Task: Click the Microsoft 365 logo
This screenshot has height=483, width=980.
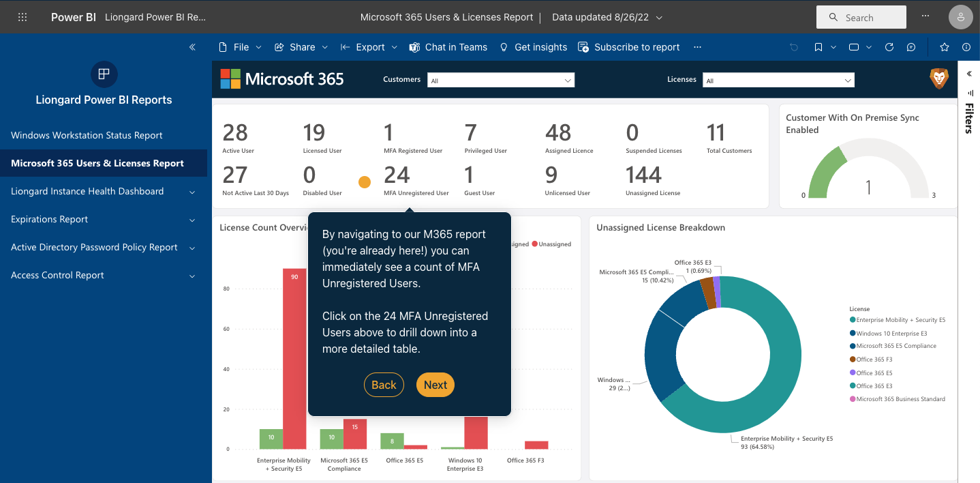Action: tap(282, 78)
